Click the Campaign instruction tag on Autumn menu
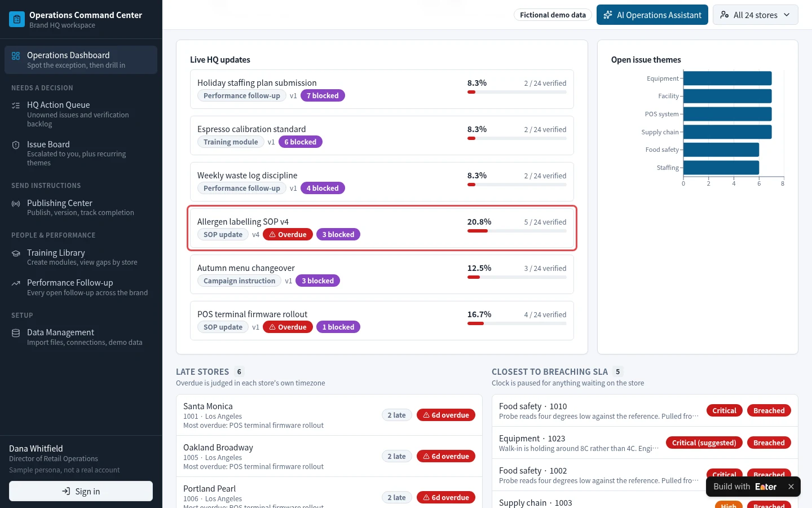 [x=239, y=281]
